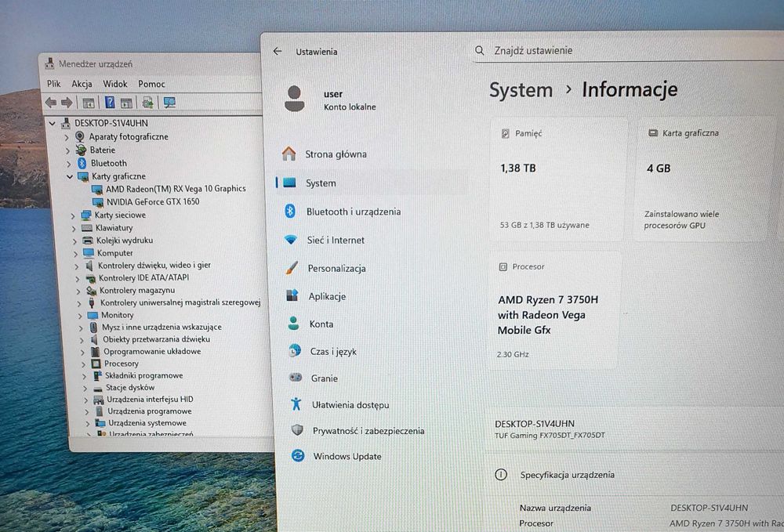The width and height of the screenshot is (784, 532).
Task: Select the Kontrolery IDE ATA/ATAPI row
Action: [144, 277]
